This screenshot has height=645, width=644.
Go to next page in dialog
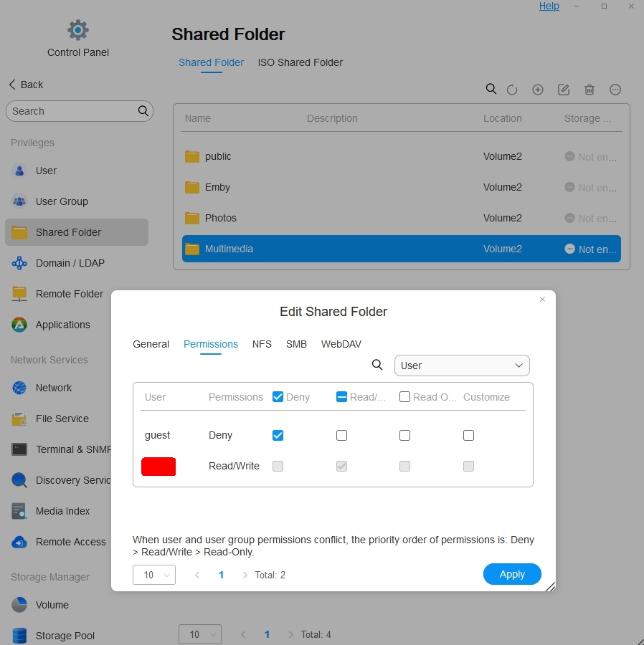[x=245, y=575]
